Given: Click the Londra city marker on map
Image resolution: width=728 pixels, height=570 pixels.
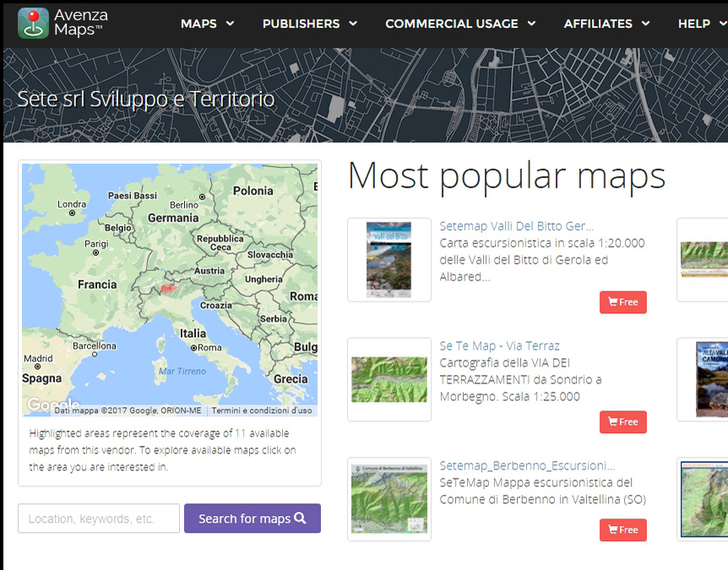Looking at the screenshot, I should coord(72,213).
